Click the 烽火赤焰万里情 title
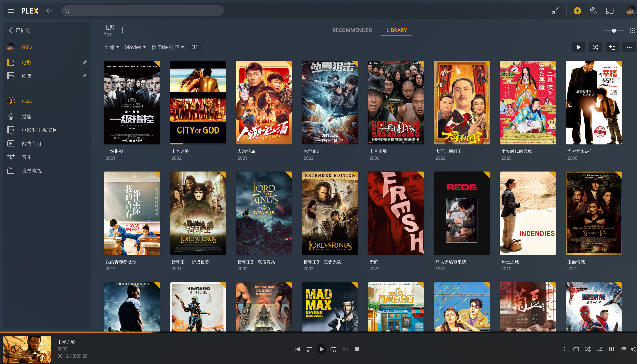This screenshot has width=637, height=364. pos(450,262)
